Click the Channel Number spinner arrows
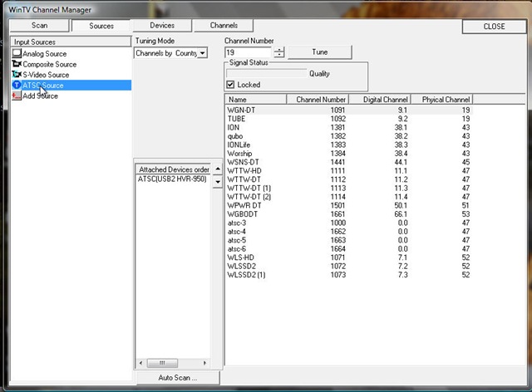 tap(278, 52)
